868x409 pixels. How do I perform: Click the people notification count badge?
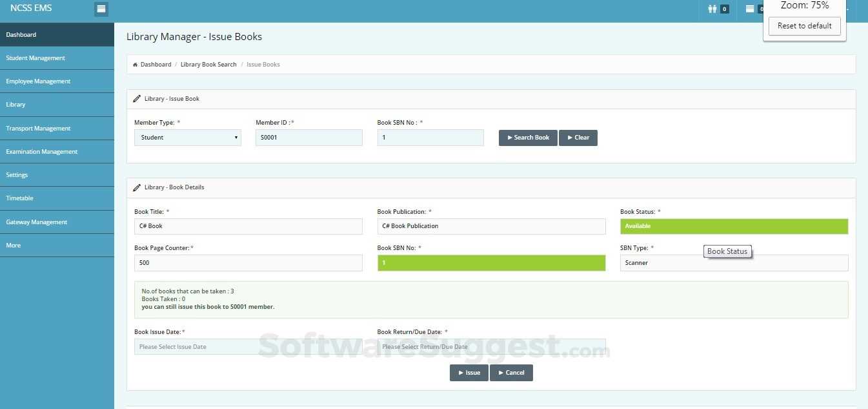(725, 9)
